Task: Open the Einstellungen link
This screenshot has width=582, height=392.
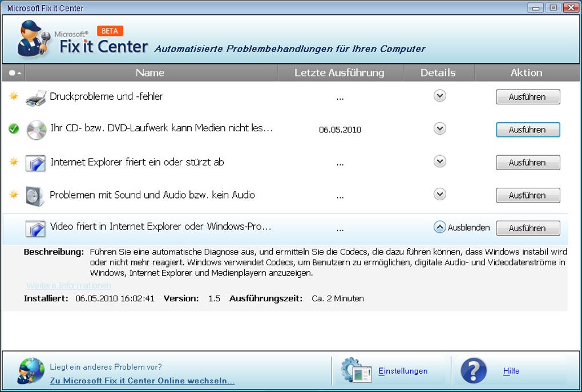Action: pyautogui.click(x=403, y=371)
